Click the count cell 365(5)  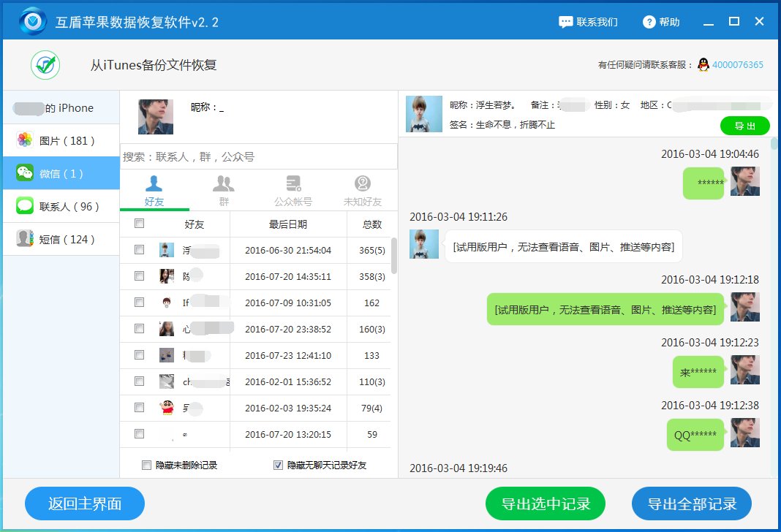371,251
